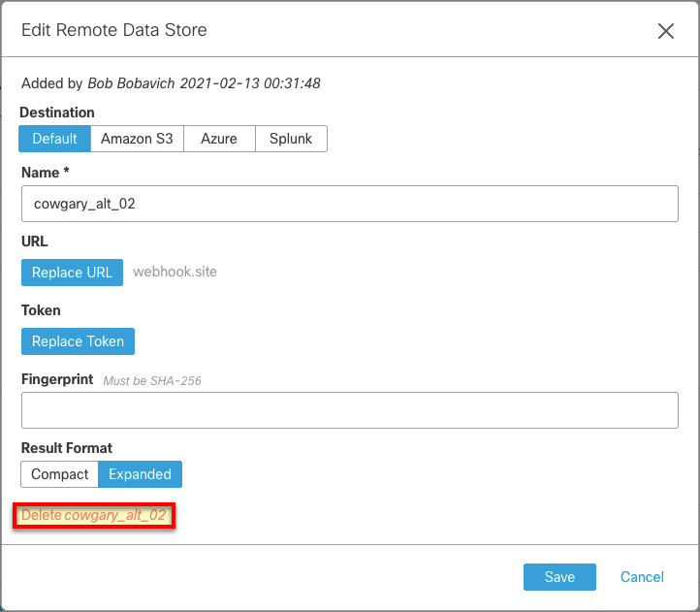Close the Edit Remote Data Store dialog
700x612 pixels.
point(666,31)
